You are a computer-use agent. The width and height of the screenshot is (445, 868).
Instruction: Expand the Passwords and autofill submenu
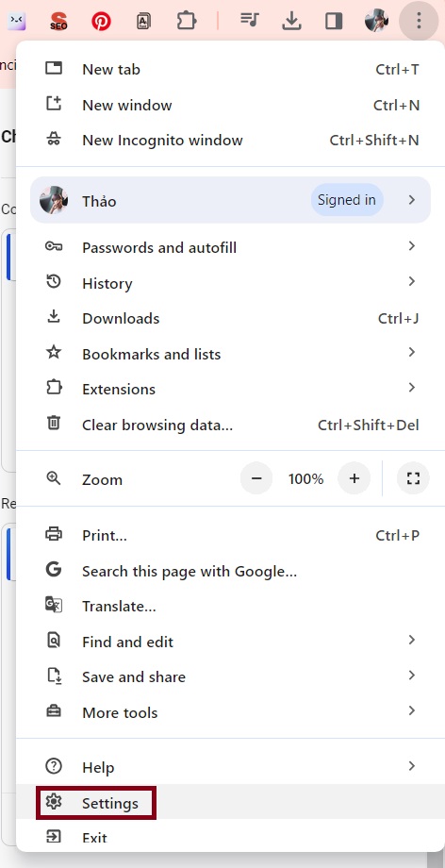point(230,247)
